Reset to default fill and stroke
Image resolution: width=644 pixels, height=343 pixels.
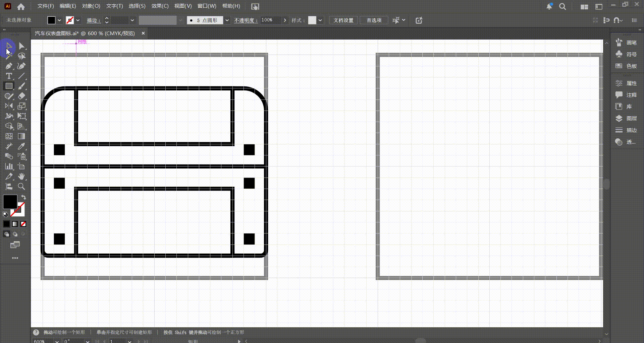coord(5,214)
